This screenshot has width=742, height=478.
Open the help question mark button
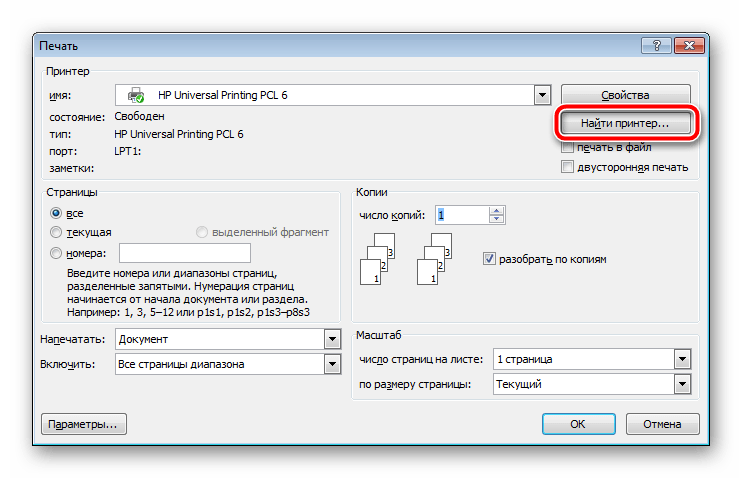coord(656,45)
